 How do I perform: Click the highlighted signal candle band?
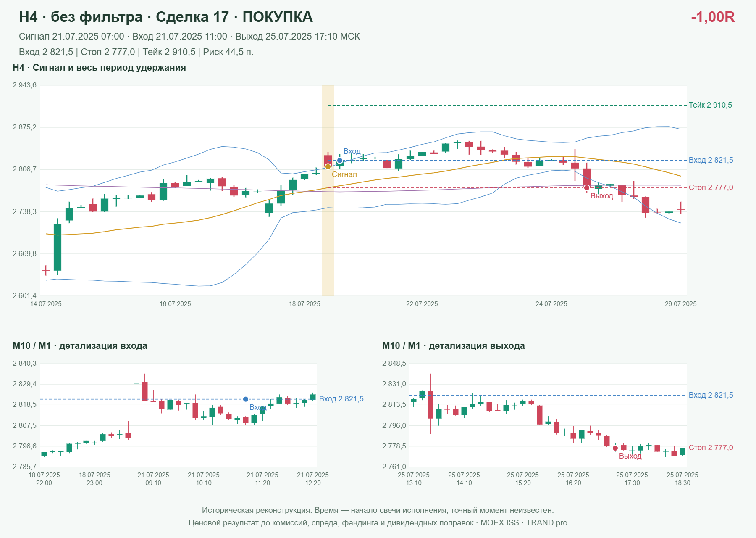(x=328, y=190)
